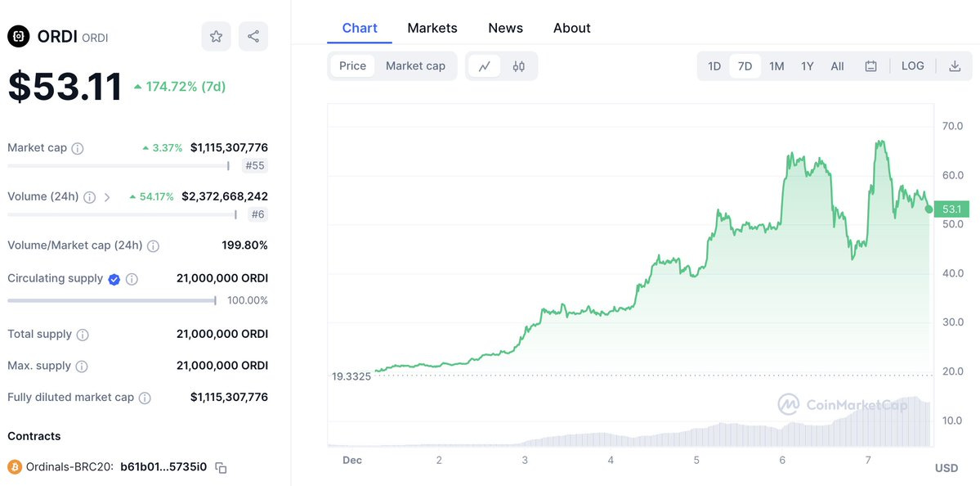This screenshot has width=980, height=486.
Task: Click the Bitcoin icon next to Ordinals-BRC20
Action: (x=15, y=466)
